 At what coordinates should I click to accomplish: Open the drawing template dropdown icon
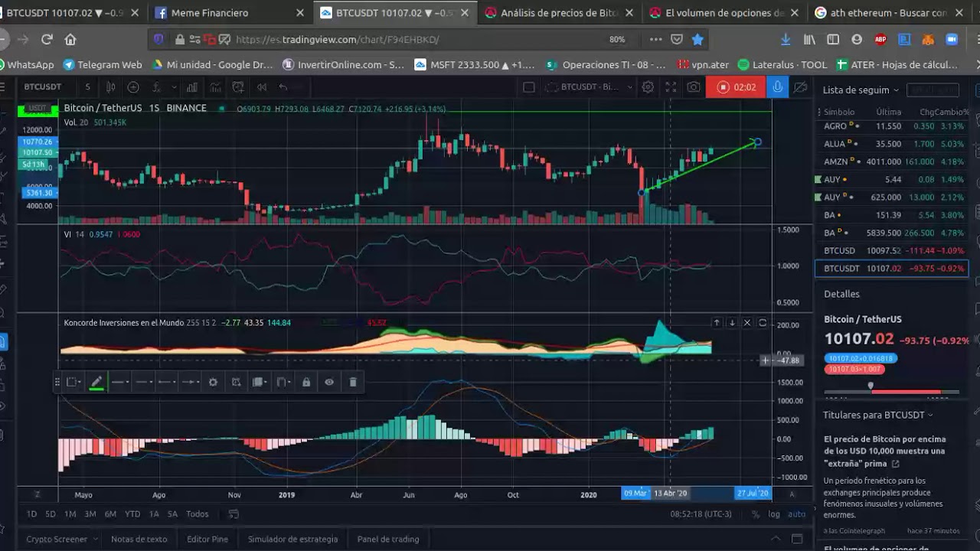coord(73,382)
